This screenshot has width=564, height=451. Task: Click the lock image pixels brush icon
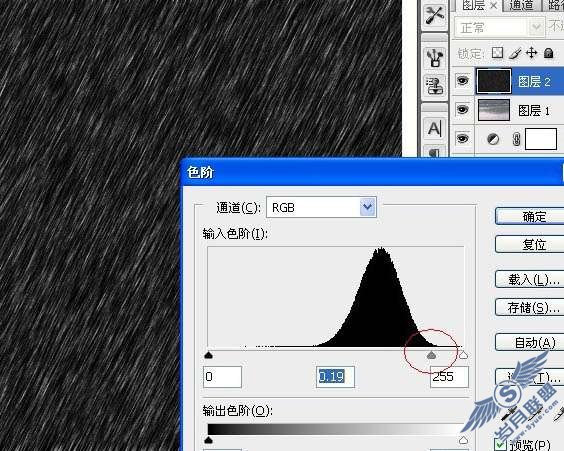(515, 53)
